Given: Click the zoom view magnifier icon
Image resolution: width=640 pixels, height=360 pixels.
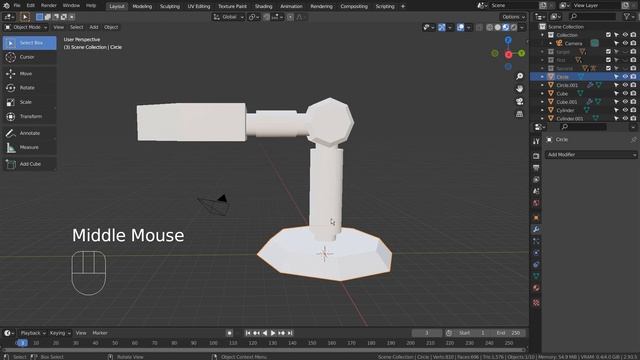Looking at the screenshot, I should [519, 76].
